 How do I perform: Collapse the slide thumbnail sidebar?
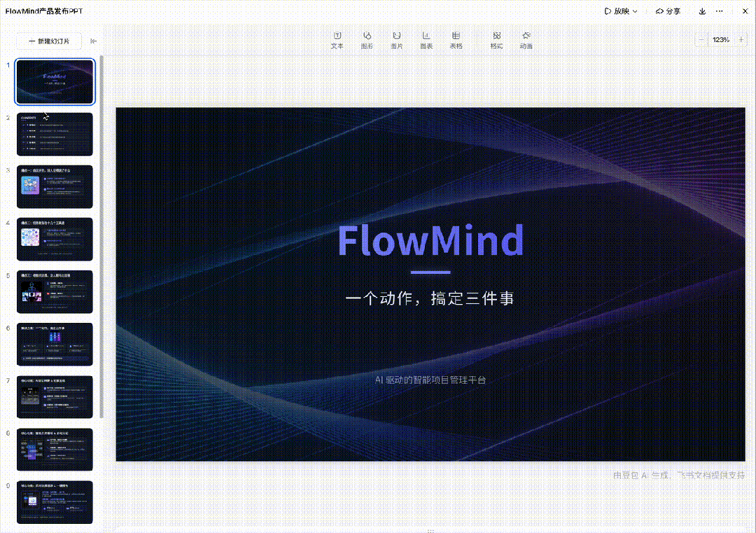94,41
